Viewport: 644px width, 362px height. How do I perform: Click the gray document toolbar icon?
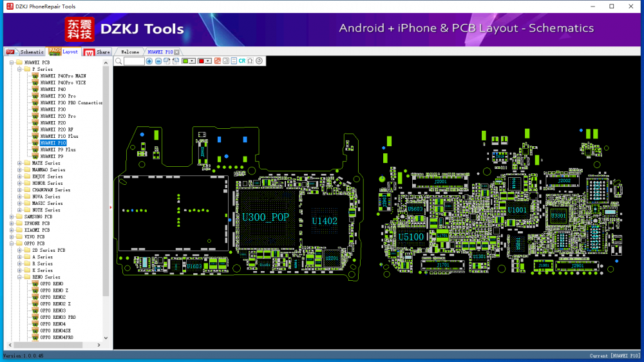click(225, 61)
